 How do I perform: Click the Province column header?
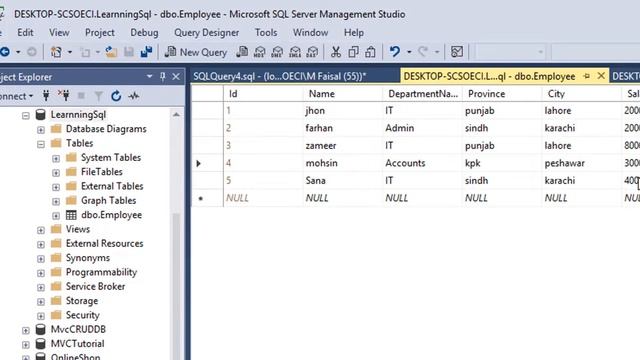point(503,93)
